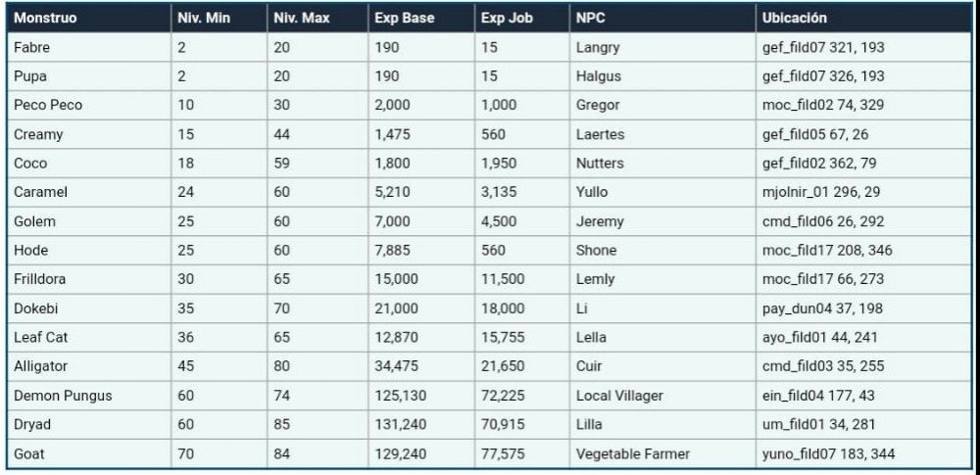Viewport: 980px width, 475px height.
Task: Click the Golem monster cell
Action: coord(34,221)
